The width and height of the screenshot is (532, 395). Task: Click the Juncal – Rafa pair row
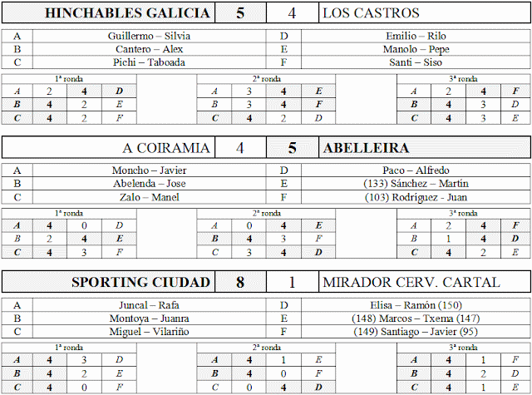(149, 305)
